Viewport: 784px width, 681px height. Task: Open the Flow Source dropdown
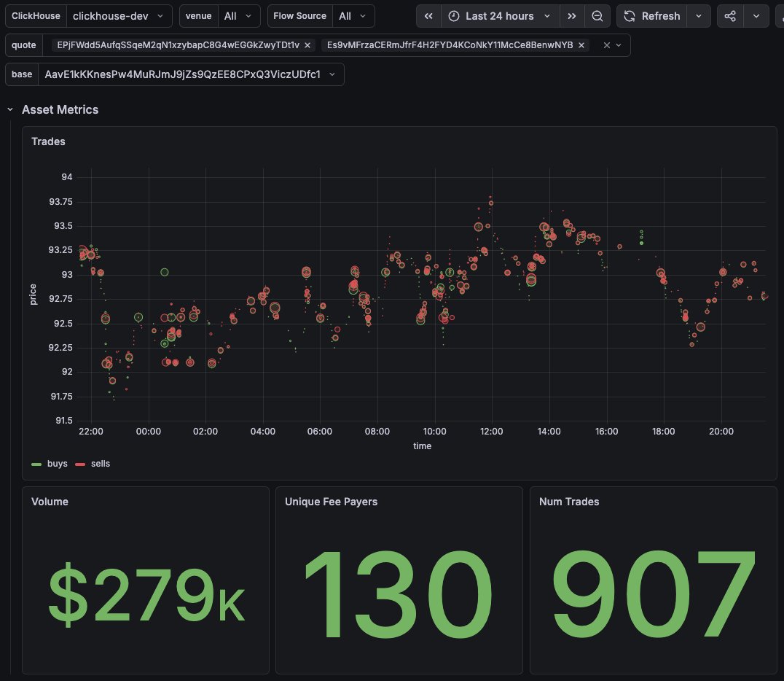click(353, 16)
